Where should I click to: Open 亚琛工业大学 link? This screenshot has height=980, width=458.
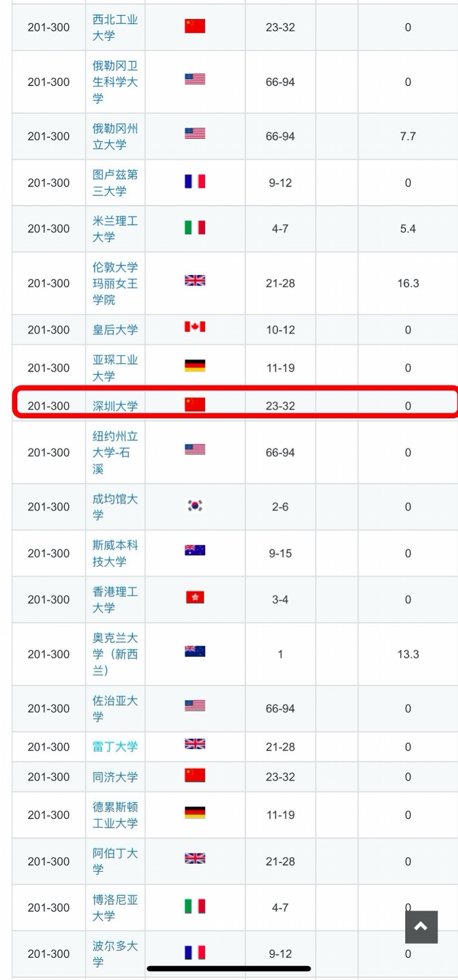pos(115,368)
